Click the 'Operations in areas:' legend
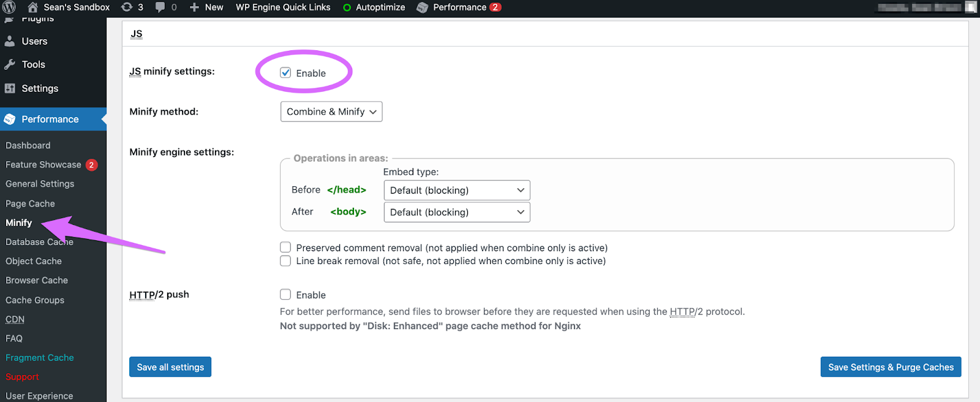The width and height of the screenshot is (980, 402). pos(341,158)
